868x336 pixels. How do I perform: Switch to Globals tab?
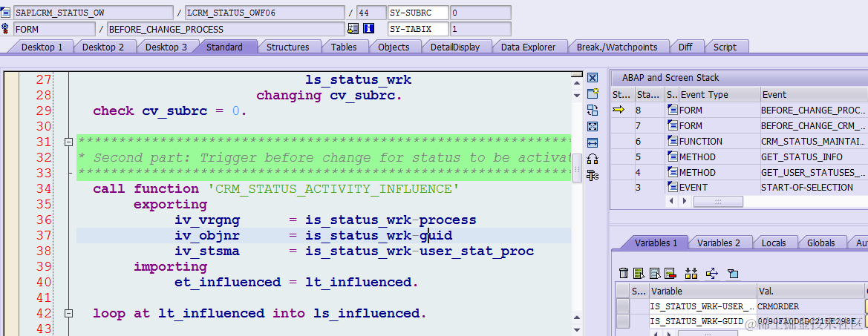pos(821,243)
